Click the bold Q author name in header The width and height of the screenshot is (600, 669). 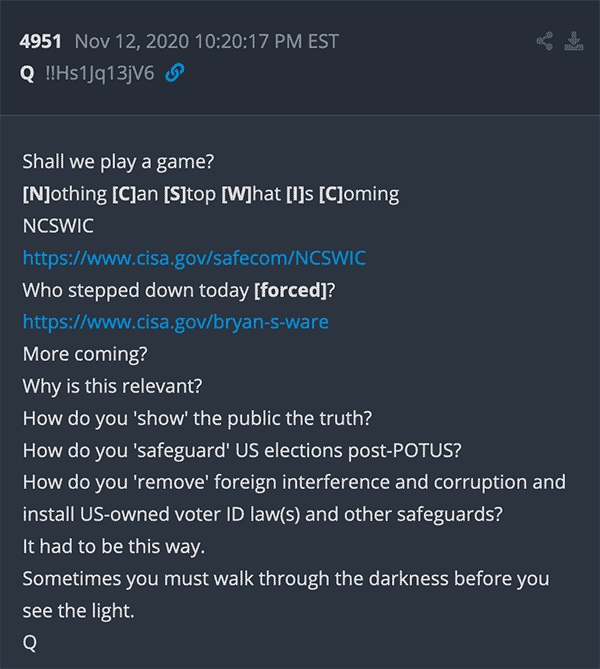click(27, 73)
